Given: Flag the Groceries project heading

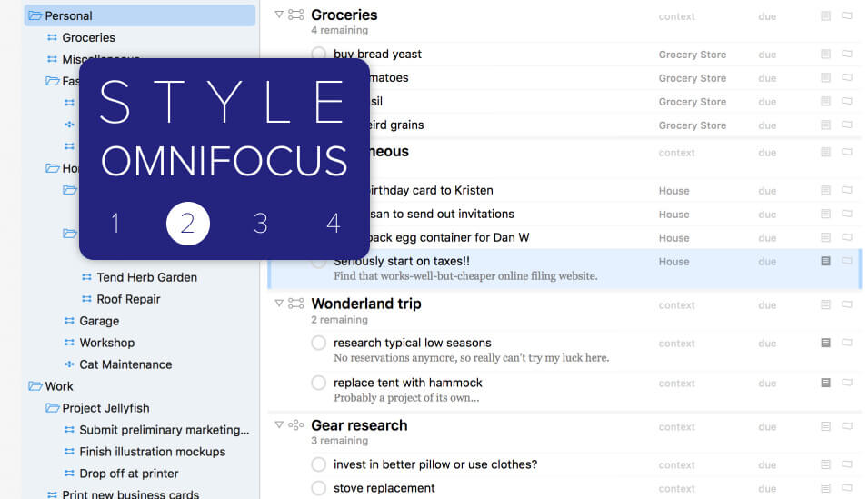Looking at the screenshot, I should [847, 16].
